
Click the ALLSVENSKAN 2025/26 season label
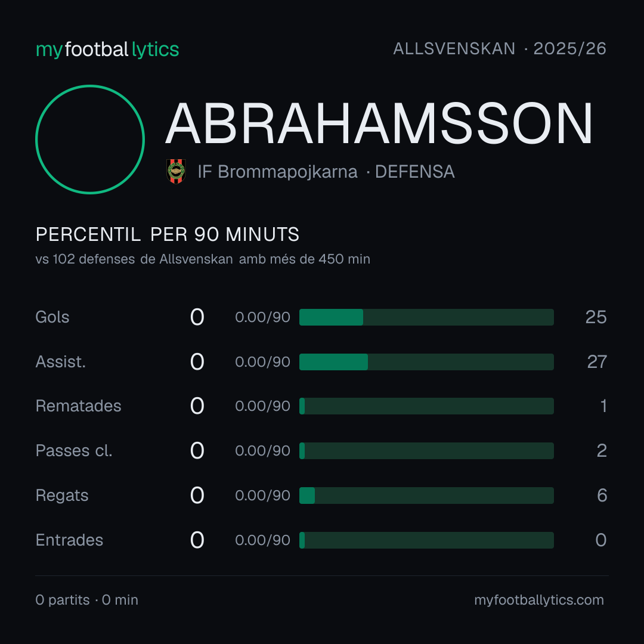tap(500, 49)
